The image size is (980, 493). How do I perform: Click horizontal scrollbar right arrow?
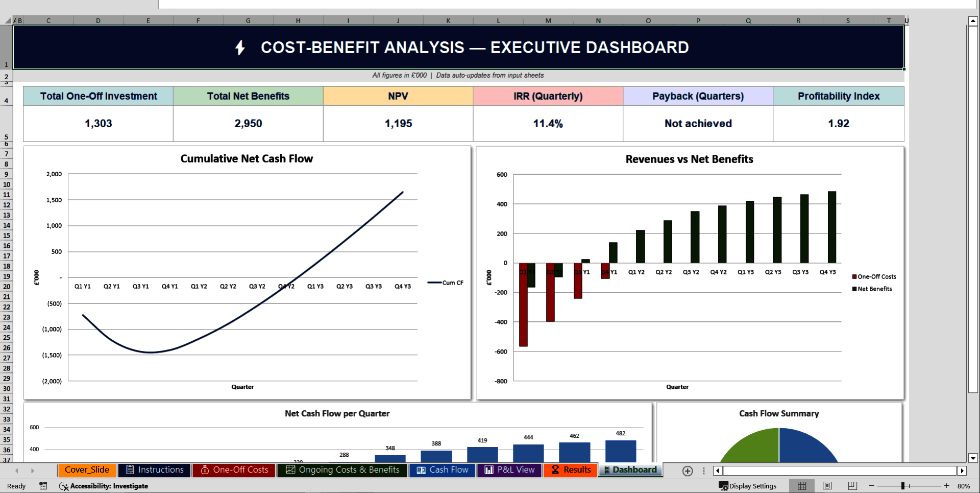tap(962, 471)
